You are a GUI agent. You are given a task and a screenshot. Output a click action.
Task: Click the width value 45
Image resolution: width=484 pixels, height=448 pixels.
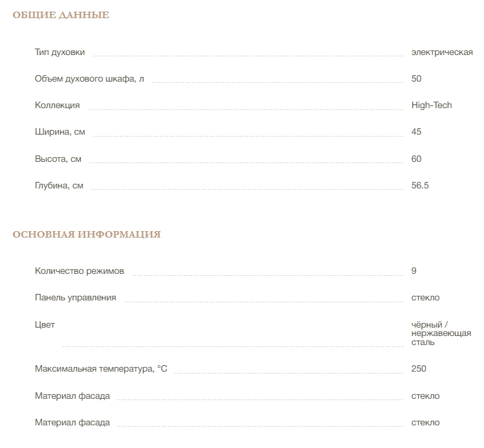point(416,132)
